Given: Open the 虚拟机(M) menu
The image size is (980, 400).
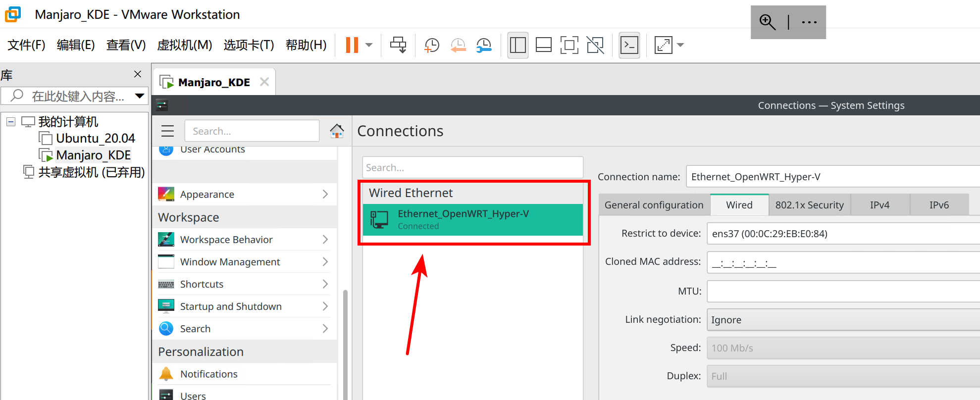Looking at the screenshot, I should click(x=184, y=45).
